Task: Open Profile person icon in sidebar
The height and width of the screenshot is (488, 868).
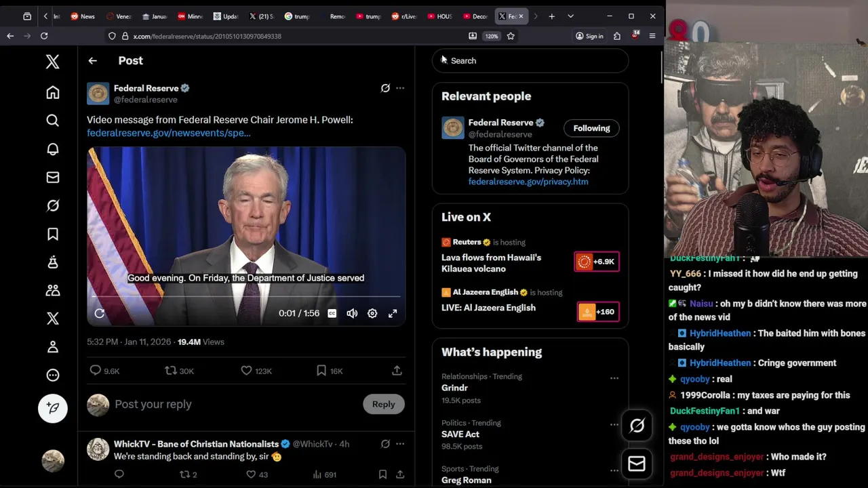Action: (52, 347)
